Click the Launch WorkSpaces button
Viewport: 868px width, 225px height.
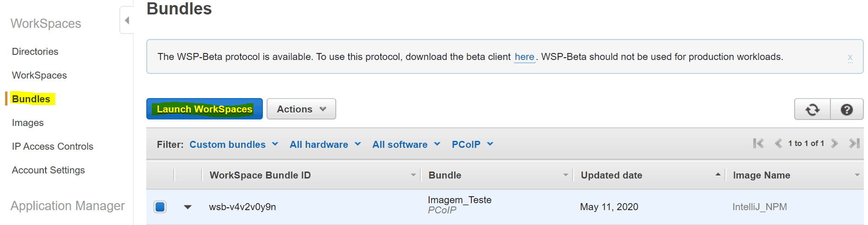[204, 109]
